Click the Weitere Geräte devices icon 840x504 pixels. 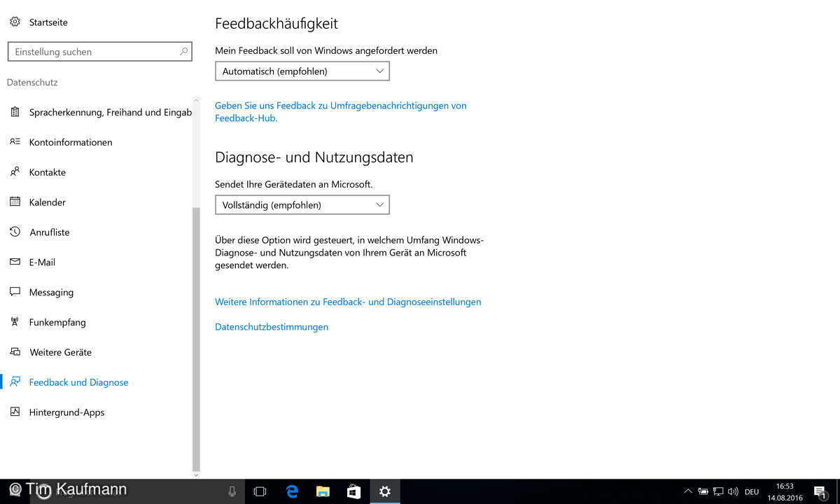coord(15,352)
